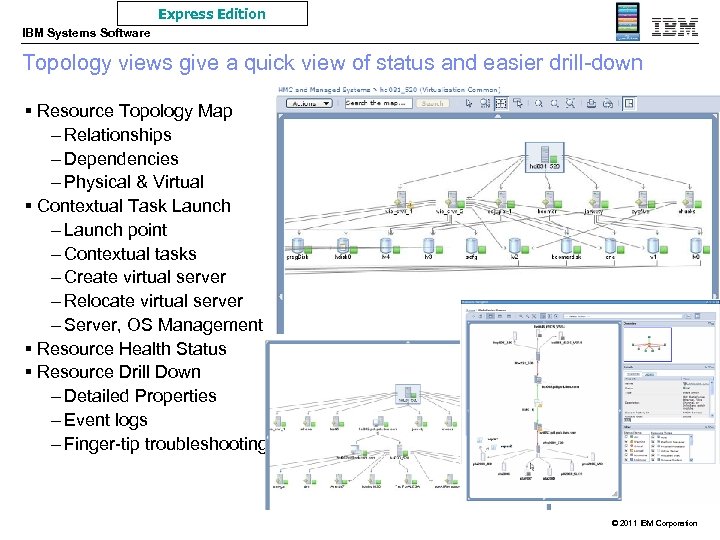This screenshot has height=540, width=720.
Task: Select the progDisk storage node
Action: coord(298,249)
